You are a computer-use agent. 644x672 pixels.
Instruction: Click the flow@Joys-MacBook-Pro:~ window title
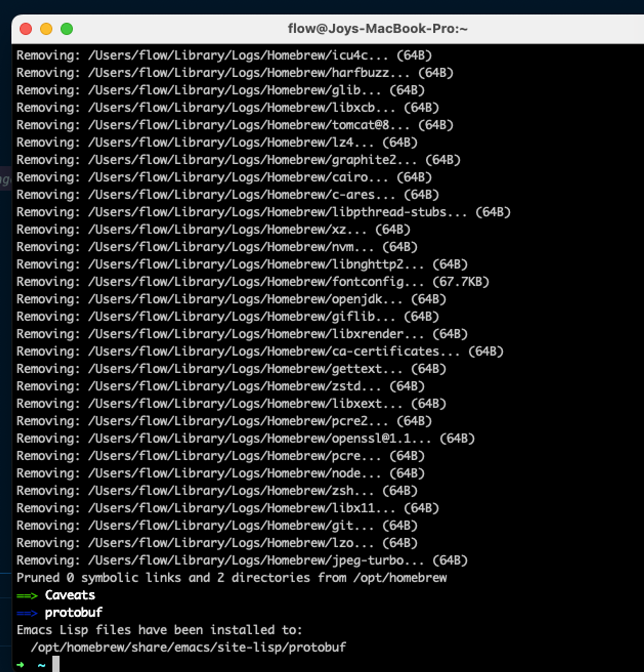pyautogui.click(x=377, y=29)
